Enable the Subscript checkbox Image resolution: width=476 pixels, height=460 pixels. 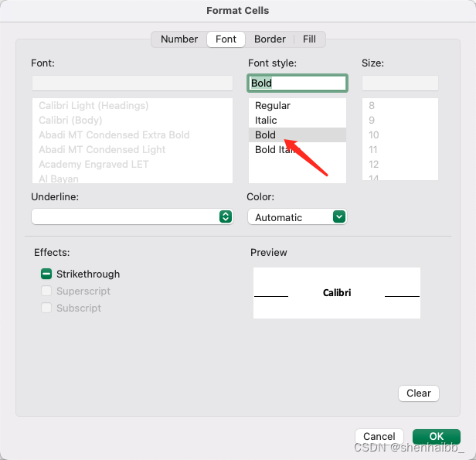coord(46,308)
